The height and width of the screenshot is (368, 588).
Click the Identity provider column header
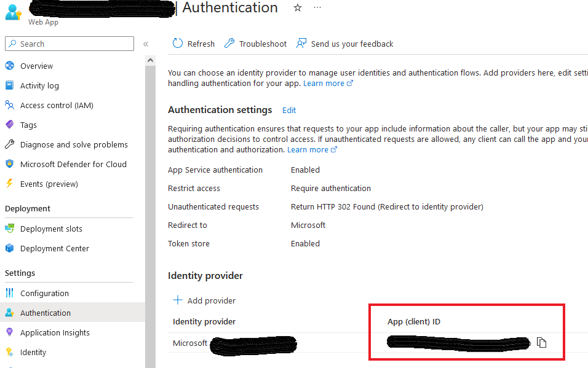[x=204, y=321]
